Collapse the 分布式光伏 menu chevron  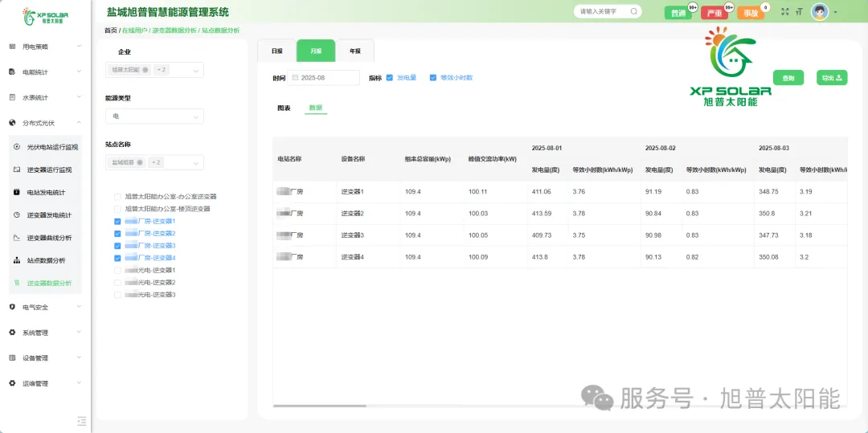(x=79, y=123)
